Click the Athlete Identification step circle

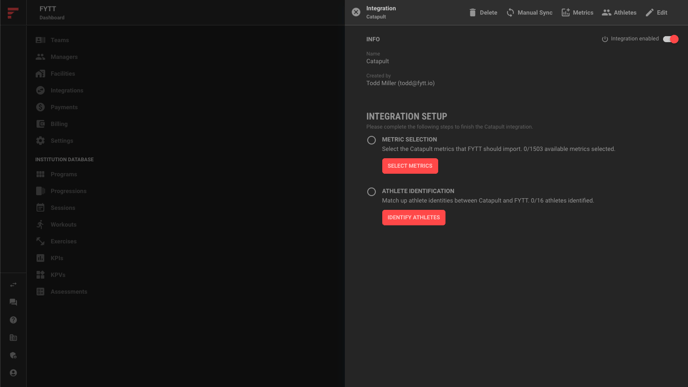(371, 192)
